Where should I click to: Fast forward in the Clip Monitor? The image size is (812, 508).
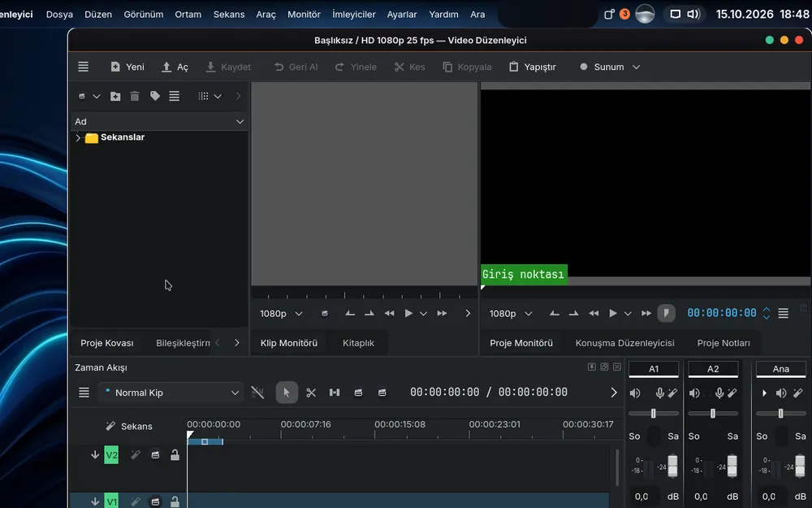(442, 313)
